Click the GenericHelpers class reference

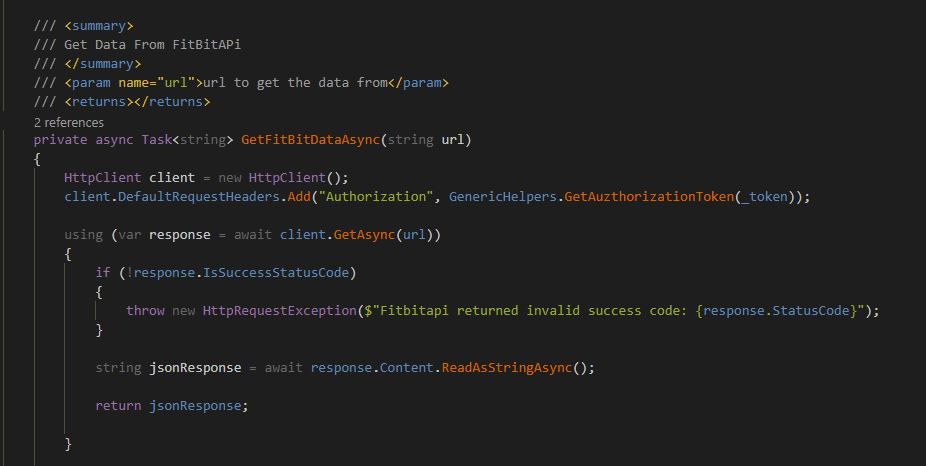[503, 197]
